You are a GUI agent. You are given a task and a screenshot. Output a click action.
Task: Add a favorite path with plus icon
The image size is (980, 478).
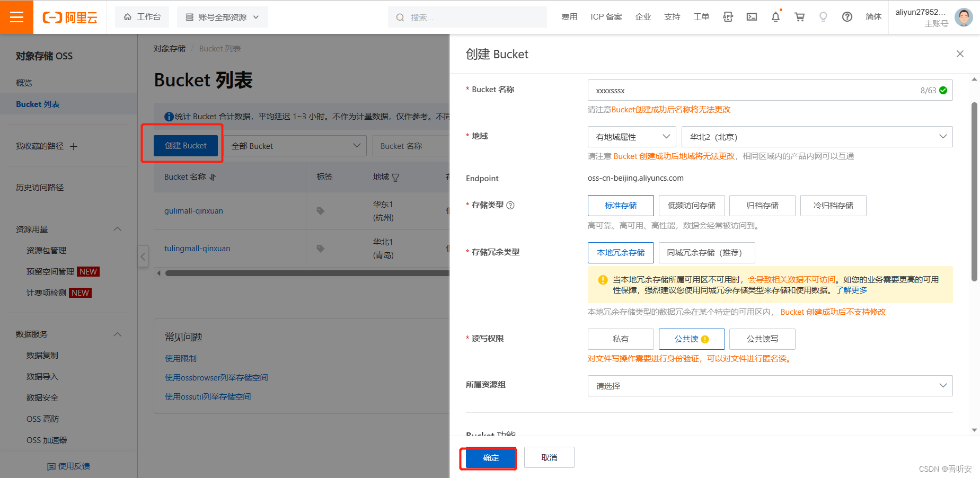pyautogui.click(x=74, y=146)
